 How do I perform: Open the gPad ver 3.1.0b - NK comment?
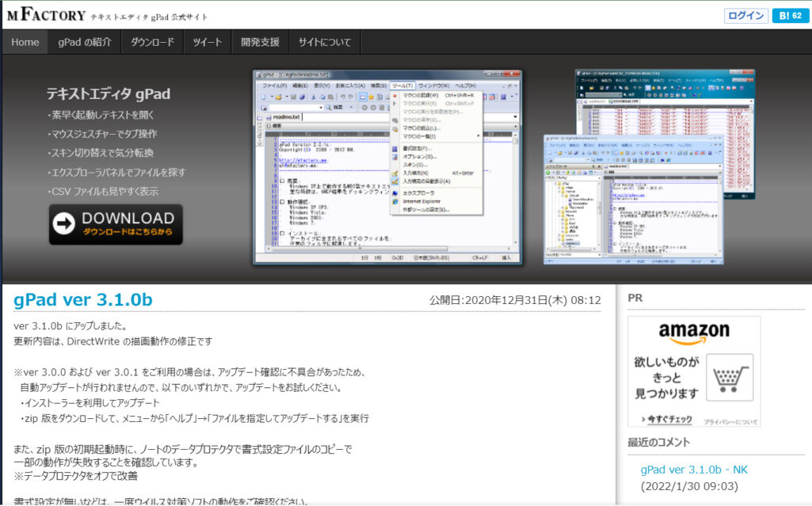point(694,470)
